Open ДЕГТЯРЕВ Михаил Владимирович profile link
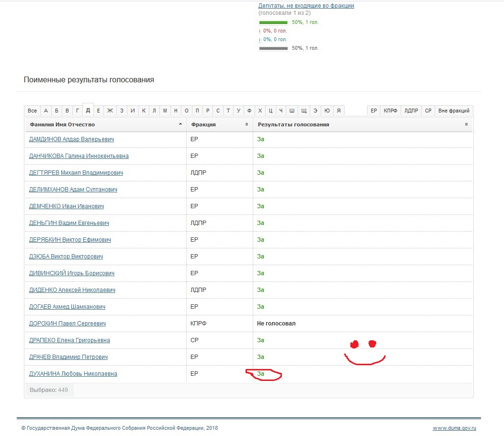 tap(76, 173)
